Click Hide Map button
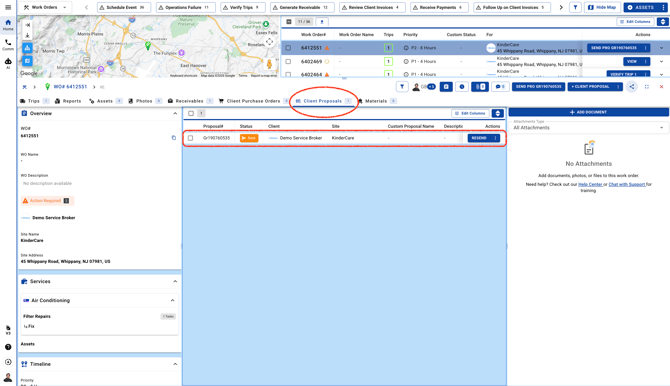Image resolution: width=670 pixels, height=386 pixels. (602, 7)
